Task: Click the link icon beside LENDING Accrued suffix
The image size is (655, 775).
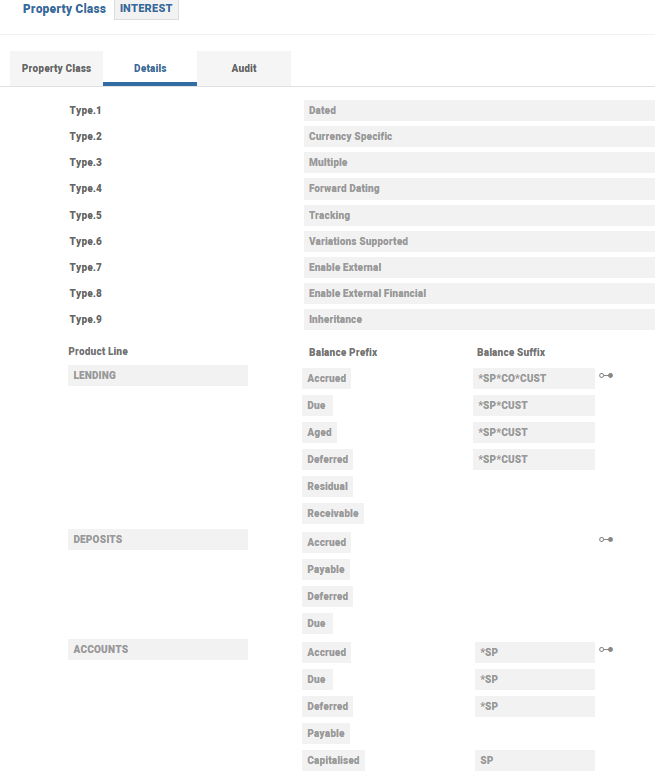Action: (x=606, y=376)
